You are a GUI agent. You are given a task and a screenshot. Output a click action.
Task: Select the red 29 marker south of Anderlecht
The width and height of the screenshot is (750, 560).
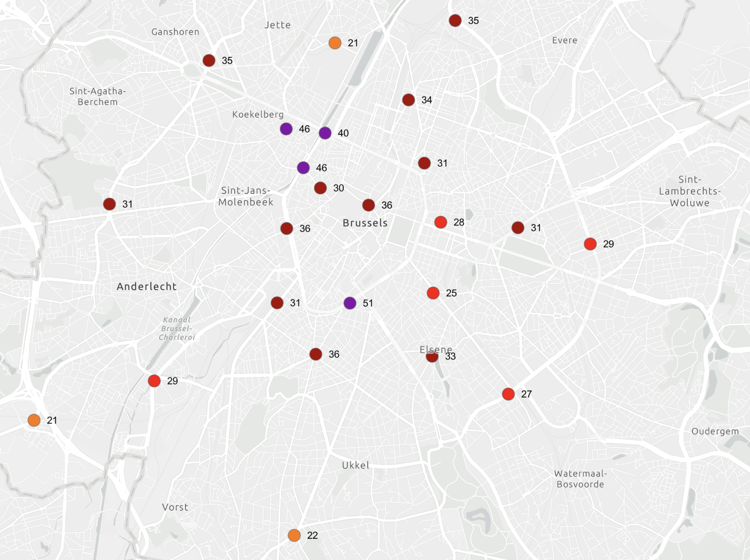tap(154, 381)
